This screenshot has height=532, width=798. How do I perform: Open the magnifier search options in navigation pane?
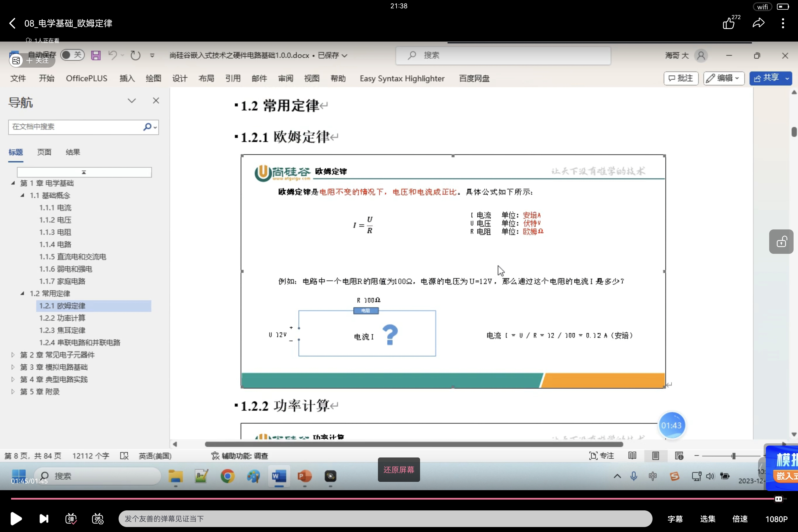[x=150, y=127]
